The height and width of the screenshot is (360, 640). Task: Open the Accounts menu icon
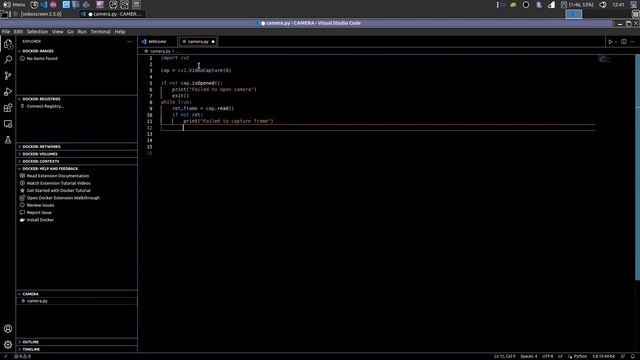pos(8,329)
